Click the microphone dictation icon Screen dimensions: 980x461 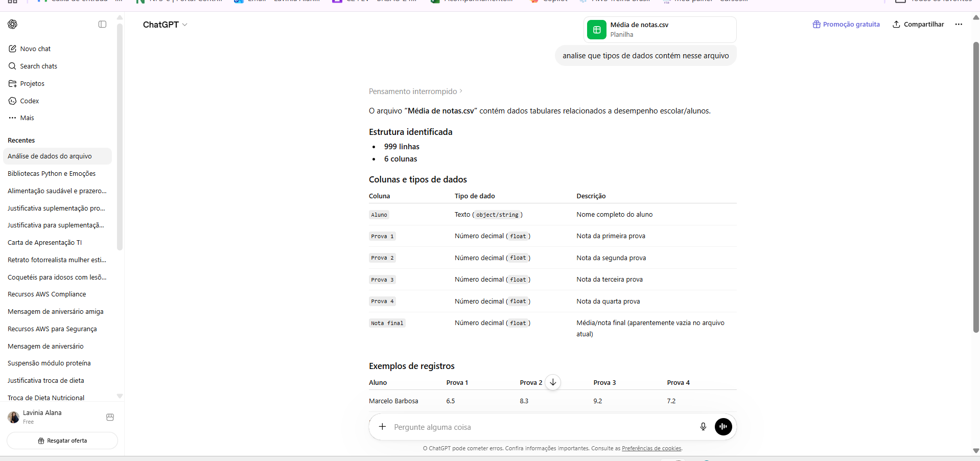703,427
